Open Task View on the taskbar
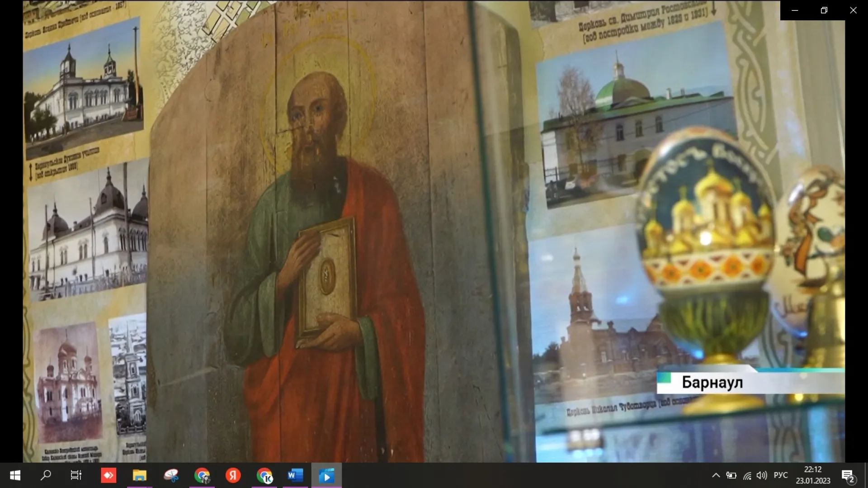This screenshot has width=868, height=488. 76,475
